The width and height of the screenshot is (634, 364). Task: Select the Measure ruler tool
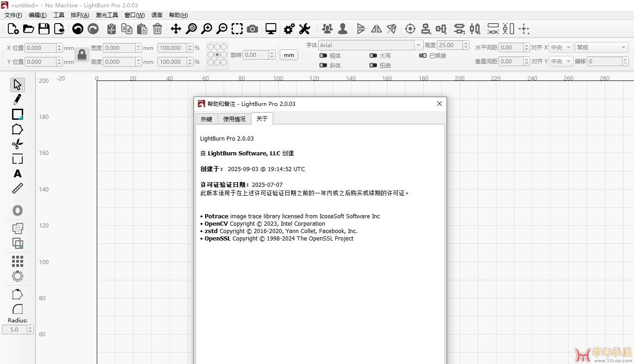[x=18, y=189]
